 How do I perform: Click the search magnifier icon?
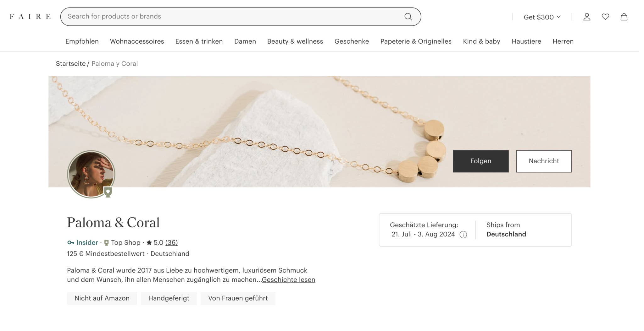tap(408, 17)
